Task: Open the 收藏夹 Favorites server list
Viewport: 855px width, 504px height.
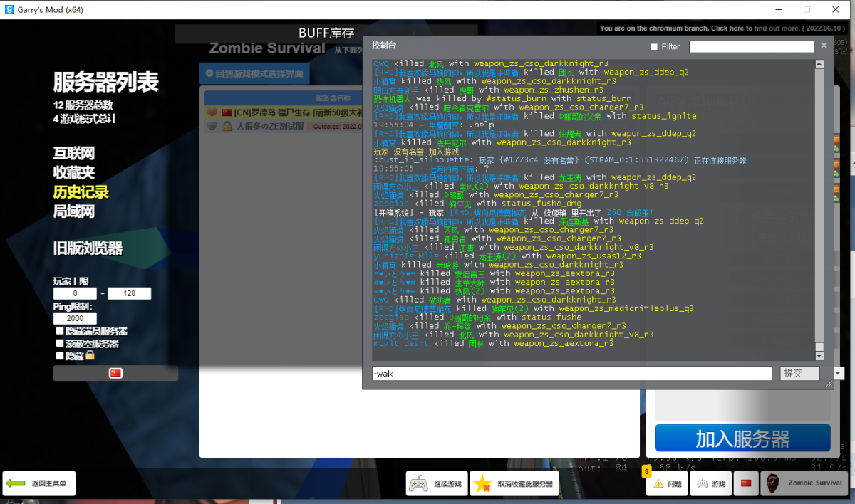Action: click(x=73, y=172)
